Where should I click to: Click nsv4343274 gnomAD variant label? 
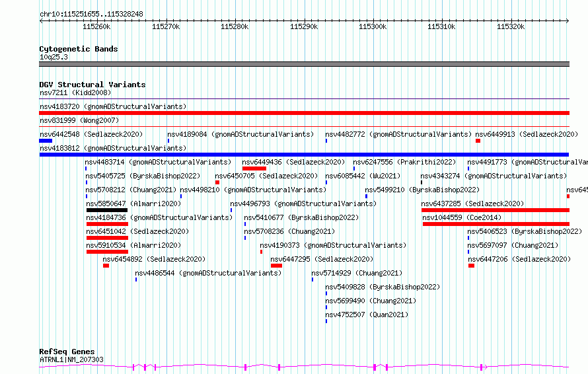coord(494,176)
